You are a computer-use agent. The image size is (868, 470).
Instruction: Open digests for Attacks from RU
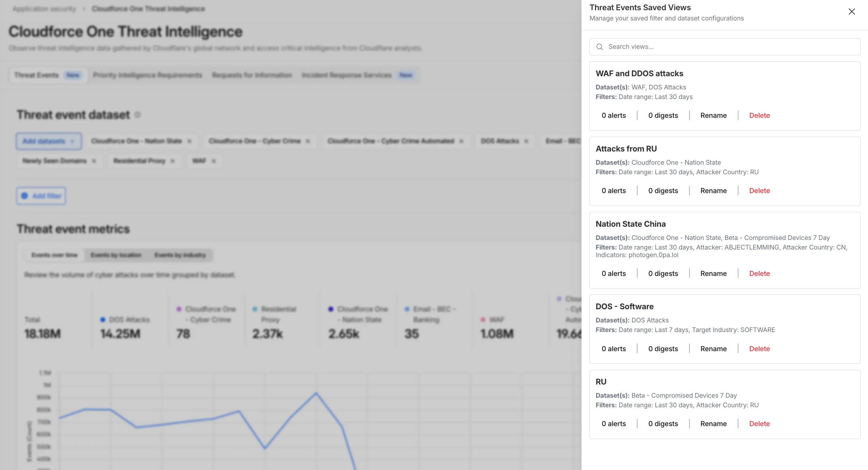(x=663, y=191)
